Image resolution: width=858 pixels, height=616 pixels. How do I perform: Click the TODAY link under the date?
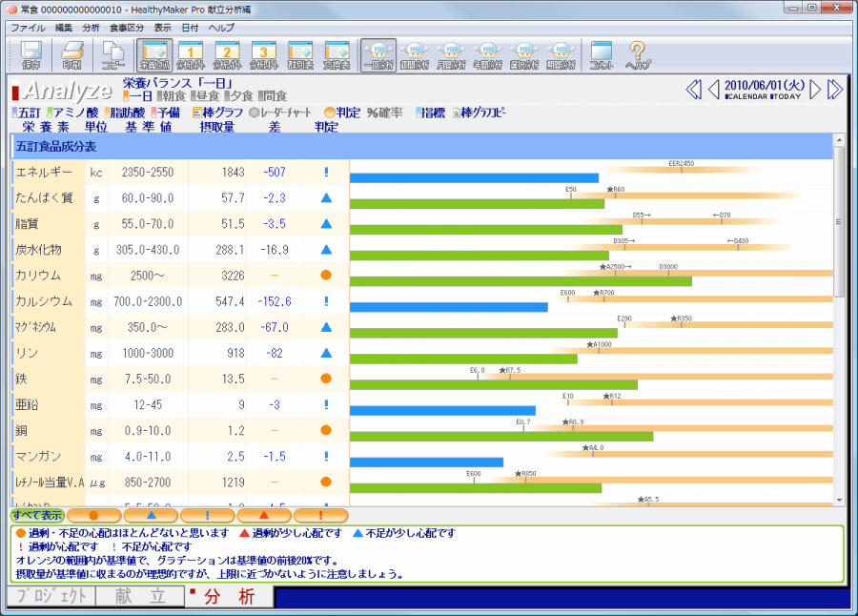pos(786,96)
